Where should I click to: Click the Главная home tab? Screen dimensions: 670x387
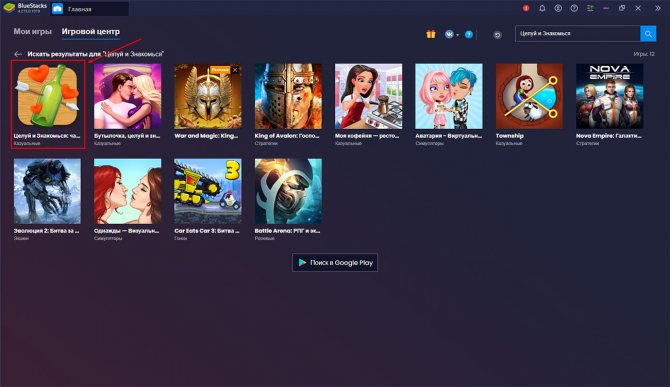(79, 9)
